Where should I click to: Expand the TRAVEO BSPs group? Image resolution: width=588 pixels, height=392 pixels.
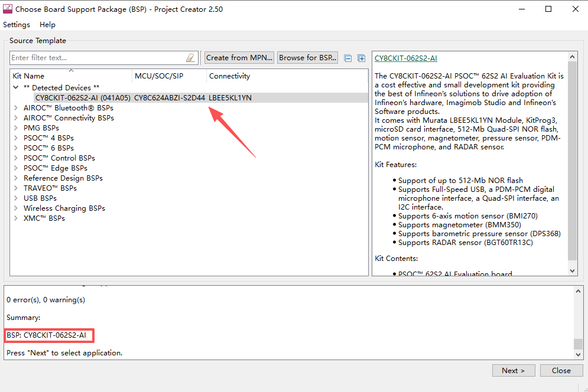16,188
